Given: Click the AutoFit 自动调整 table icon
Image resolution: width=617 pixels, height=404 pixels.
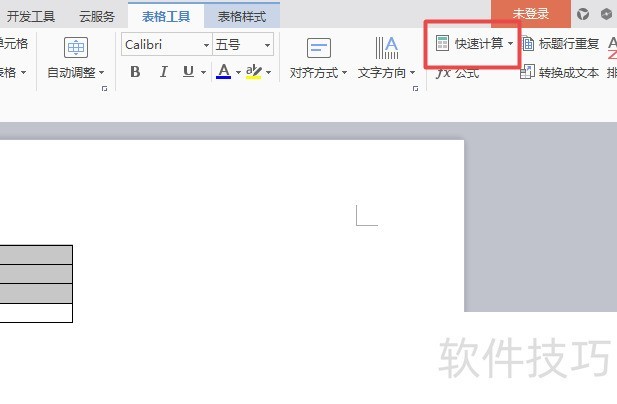Looking at the screenshot, I should [76, 47].
